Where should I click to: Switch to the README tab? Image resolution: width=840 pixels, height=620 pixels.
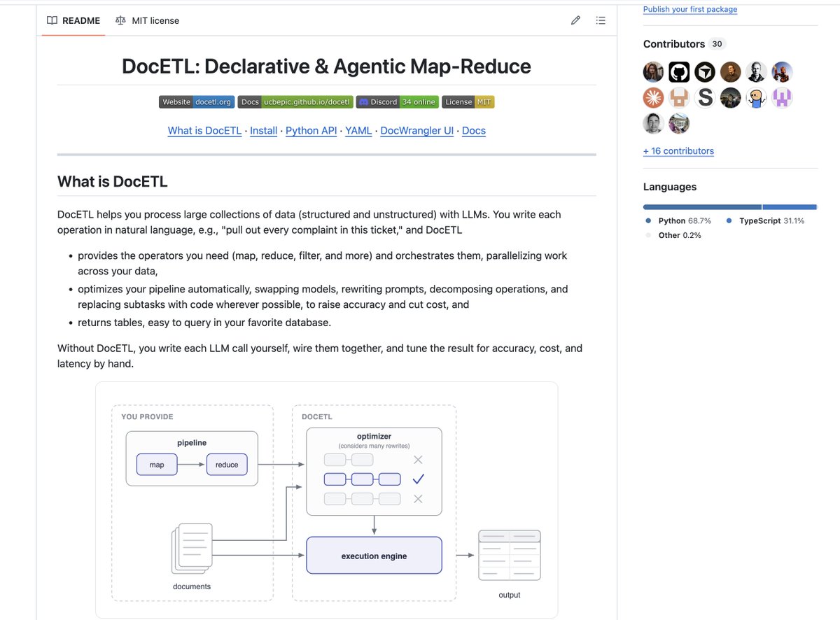[73, 20]
